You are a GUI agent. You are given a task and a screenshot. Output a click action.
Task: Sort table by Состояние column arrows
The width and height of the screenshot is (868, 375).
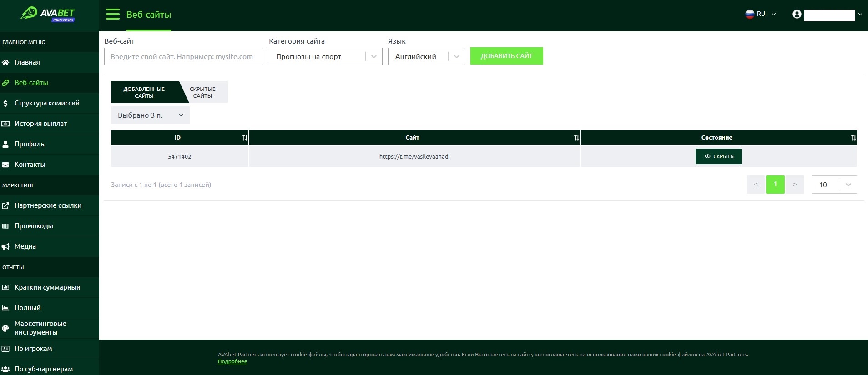point(853,138)
